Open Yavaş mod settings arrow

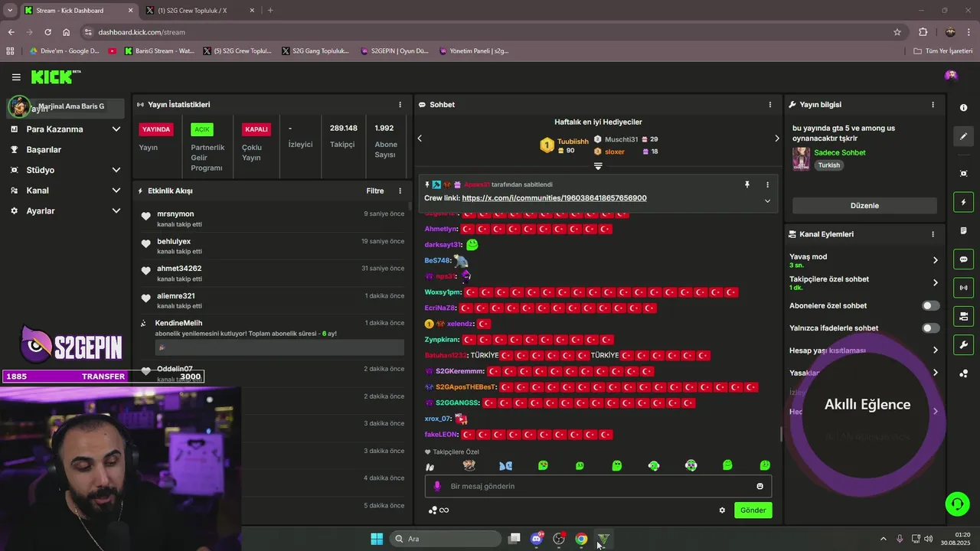coord(935,260)
